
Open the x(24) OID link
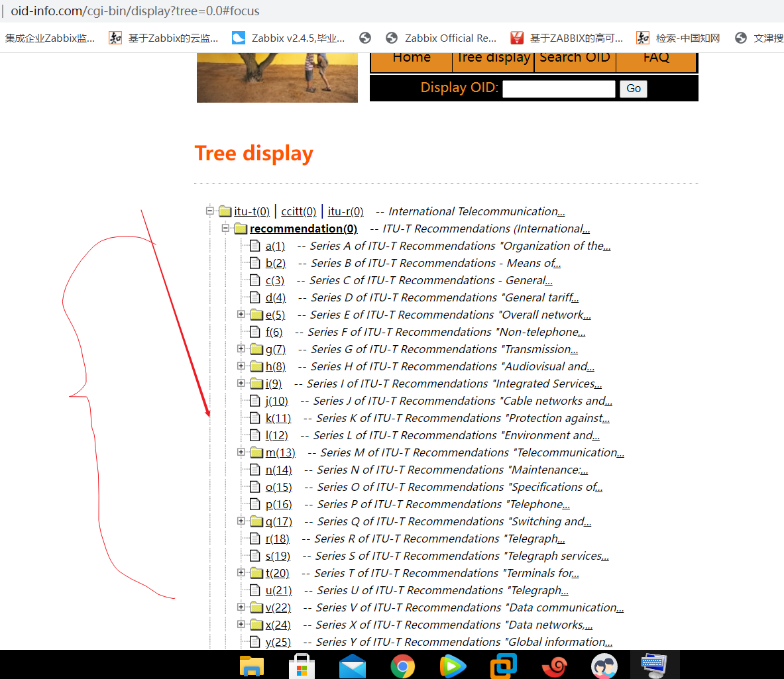[x=278, y=625]
